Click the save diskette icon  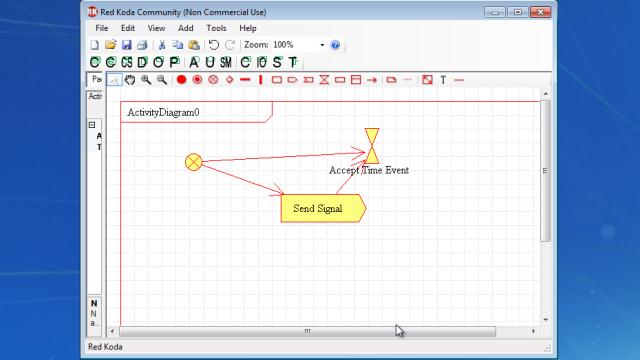click(127, 45)
